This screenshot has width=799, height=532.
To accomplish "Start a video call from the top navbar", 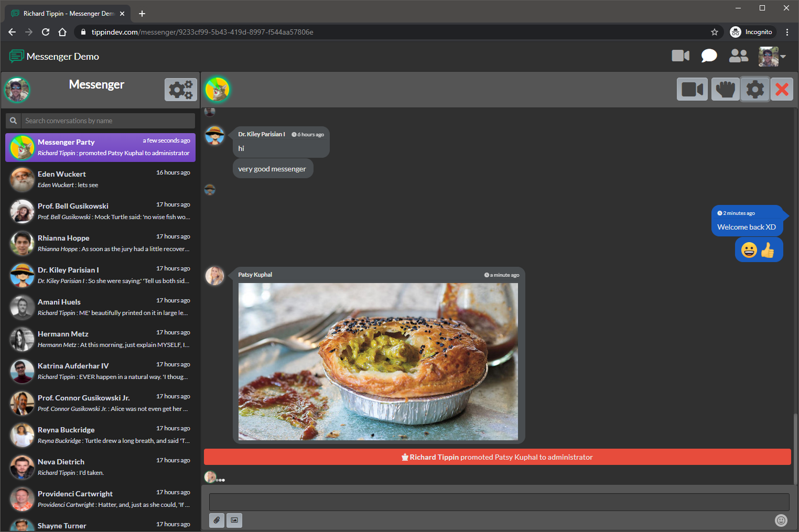I will tap(681, 56).
